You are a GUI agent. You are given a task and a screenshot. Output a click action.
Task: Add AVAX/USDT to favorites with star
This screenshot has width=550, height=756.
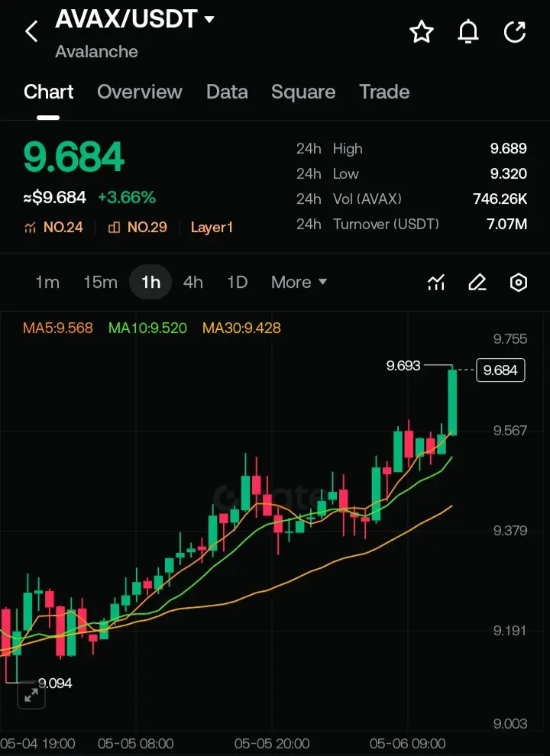pos(421,32)
